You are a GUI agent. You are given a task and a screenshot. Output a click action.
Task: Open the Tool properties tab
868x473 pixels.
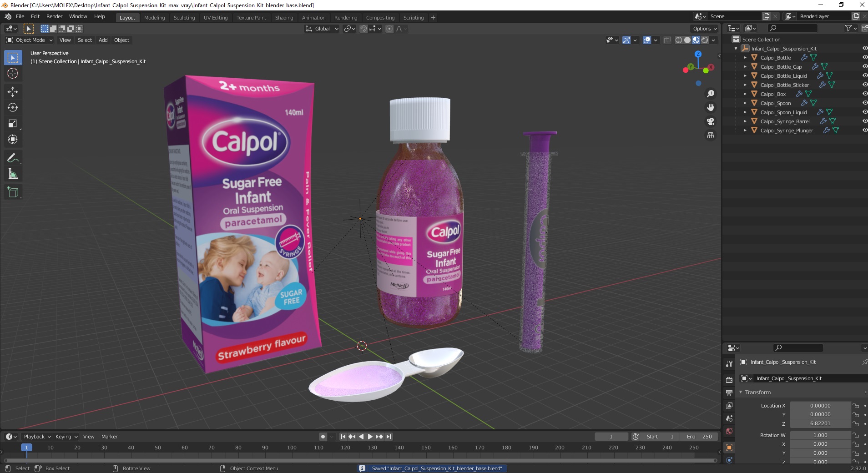tap(729, 363)
